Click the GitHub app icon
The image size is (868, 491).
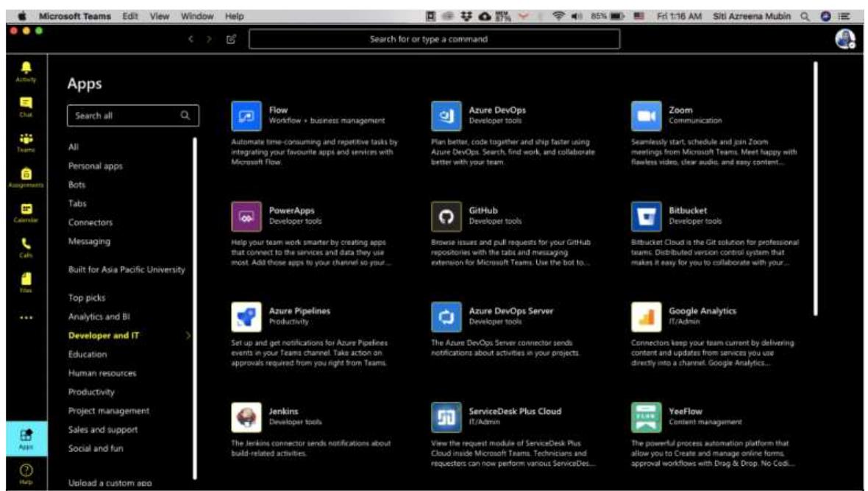pos(447,216)
